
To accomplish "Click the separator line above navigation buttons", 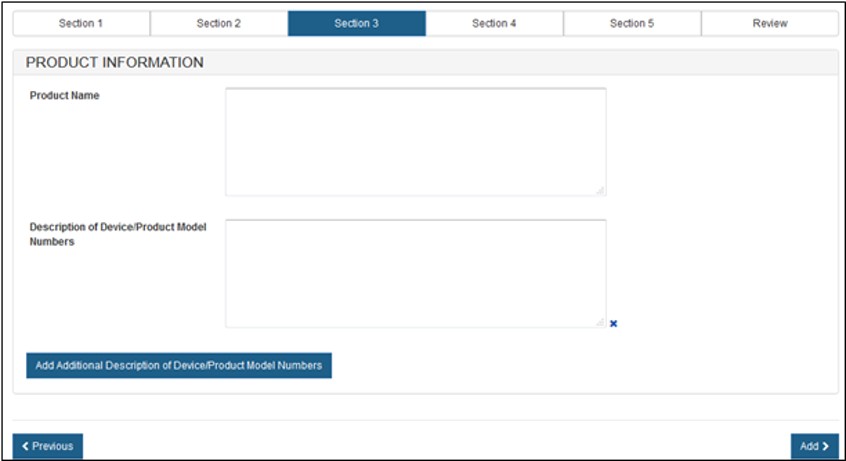I will [x=423, y=420].
